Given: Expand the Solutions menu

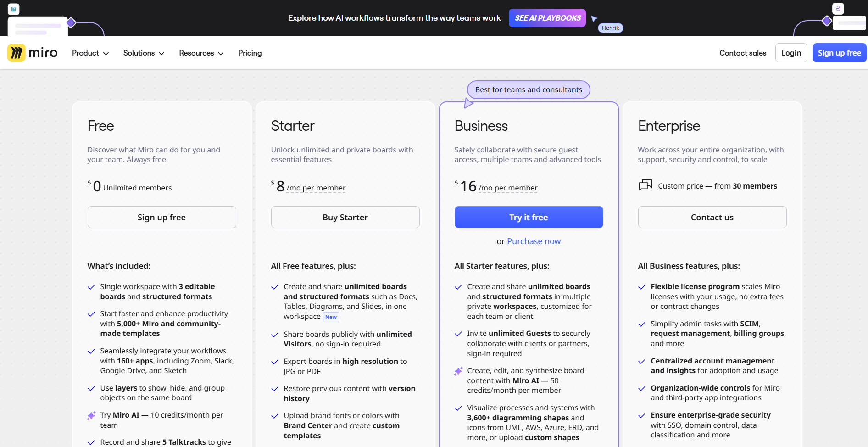Looking at the screenshot, I should coord(143,53).
